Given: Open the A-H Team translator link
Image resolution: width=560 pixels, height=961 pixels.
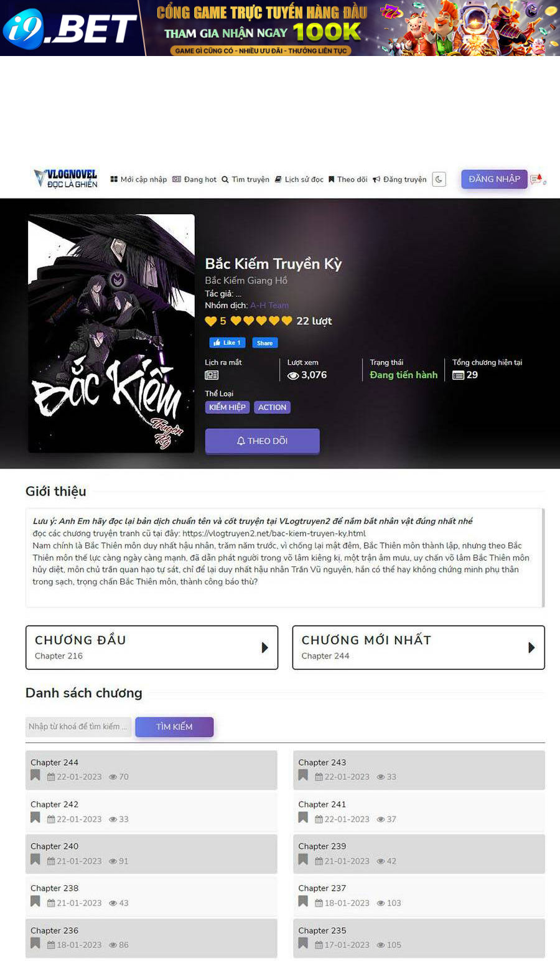Looking at the screenshot, I should [269, 305].
